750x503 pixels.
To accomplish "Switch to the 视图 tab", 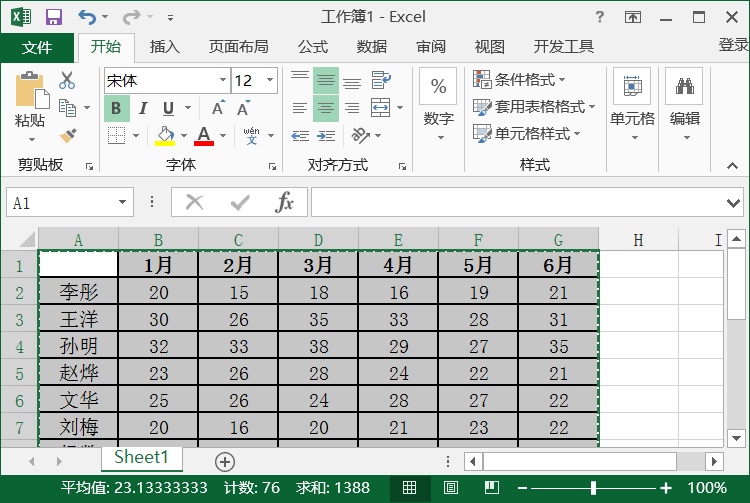I will 489,47.
